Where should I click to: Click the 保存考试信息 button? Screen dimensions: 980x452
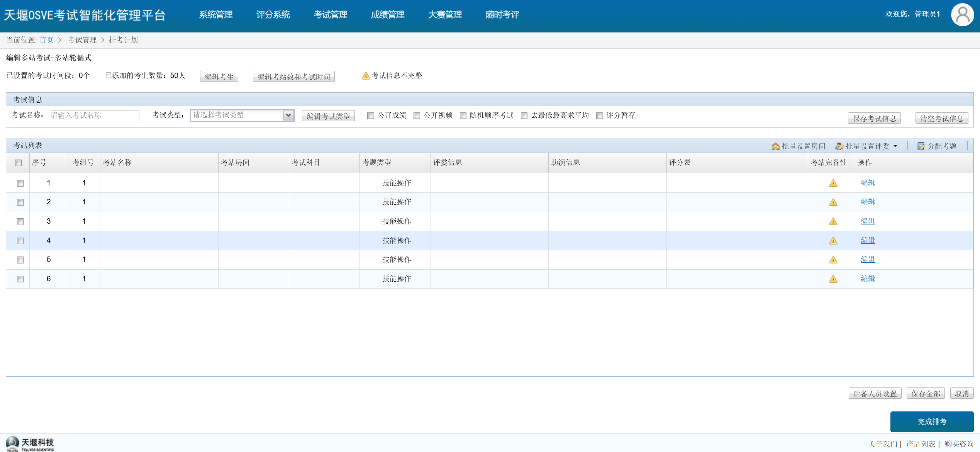click(x=874, y=118)
